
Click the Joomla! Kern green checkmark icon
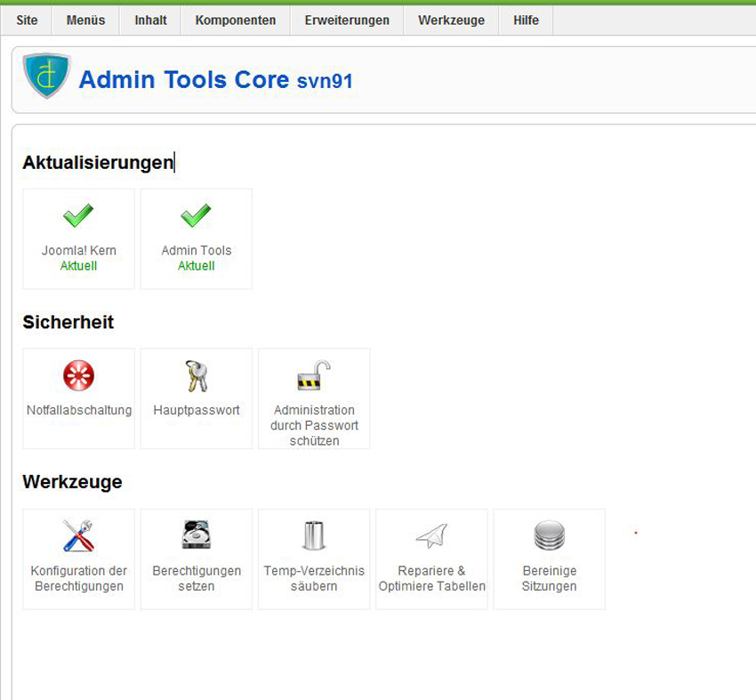pos(78,215)
